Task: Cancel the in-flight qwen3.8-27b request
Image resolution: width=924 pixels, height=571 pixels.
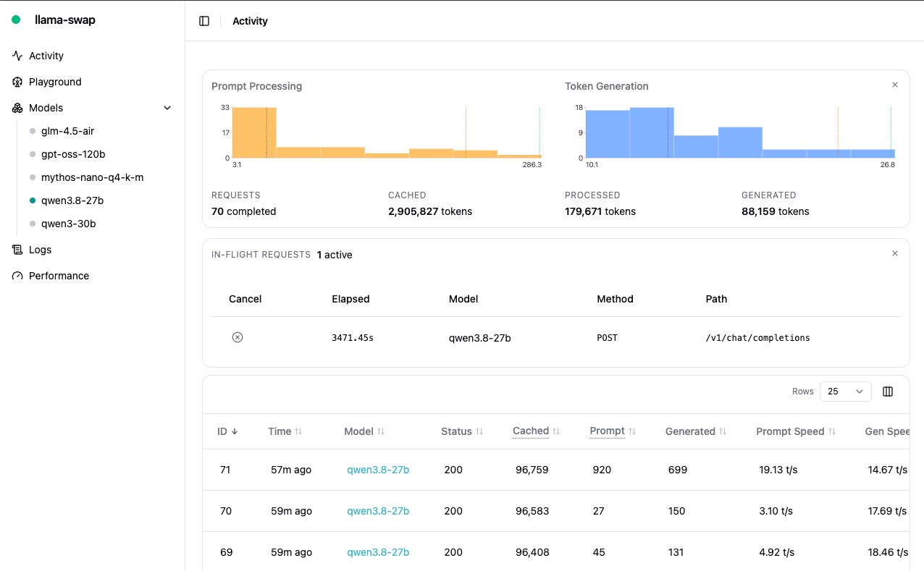Action: tap(238, 337)
